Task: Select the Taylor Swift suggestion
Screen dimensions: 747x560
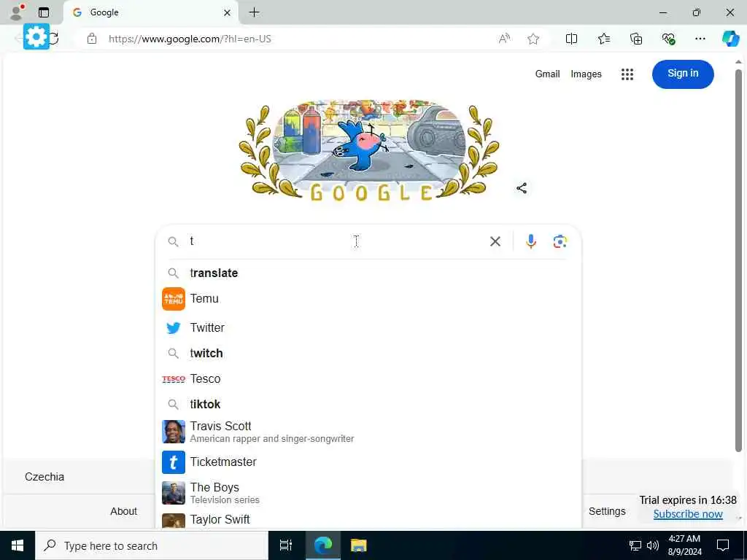Action: pos(368,519)
